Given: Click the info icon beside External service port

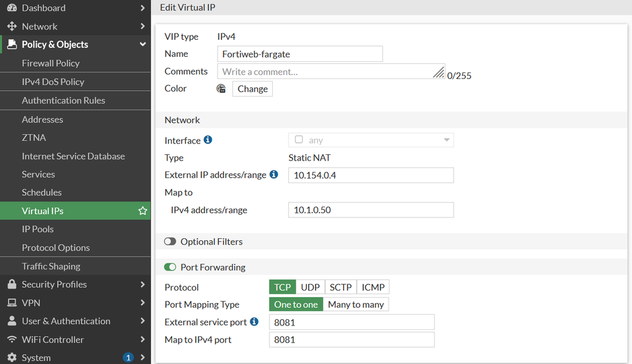Looking at the screenshot, I should pos(254,322).
